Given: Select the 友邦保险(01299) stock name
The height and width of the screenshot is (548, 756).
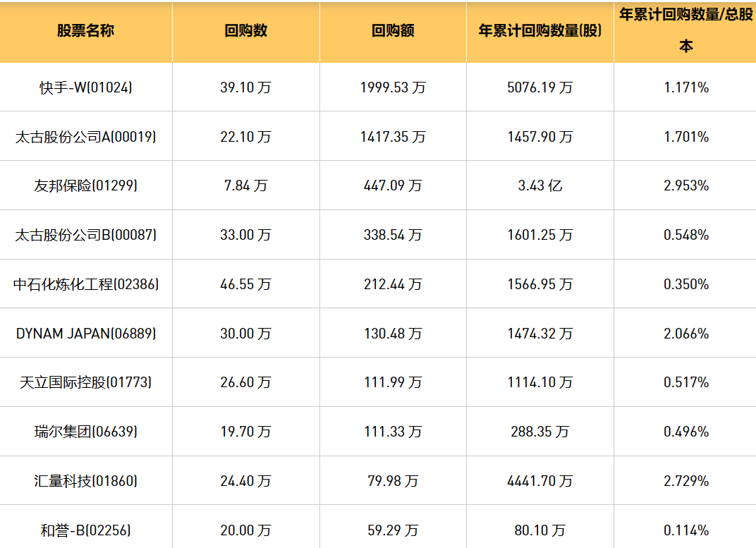Looking at the screenshot, I should (x=86, y=185).
